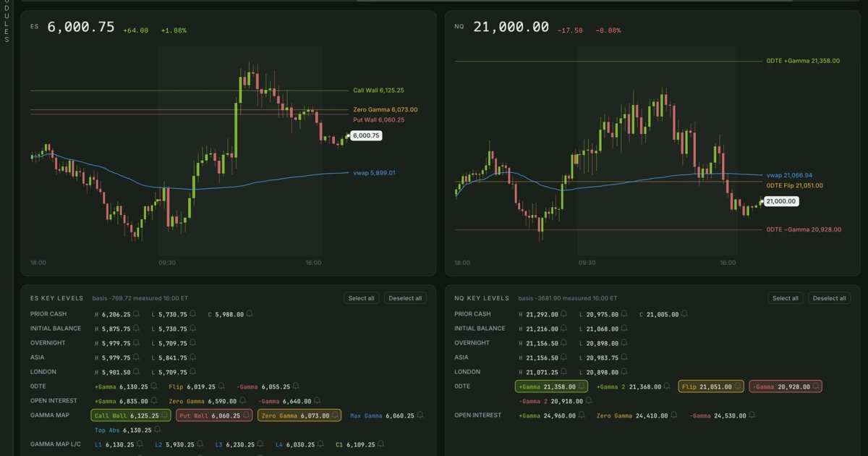
Task: Click bell beside ES Overnight low 5,709.75
Action: [x=192, y=343]
